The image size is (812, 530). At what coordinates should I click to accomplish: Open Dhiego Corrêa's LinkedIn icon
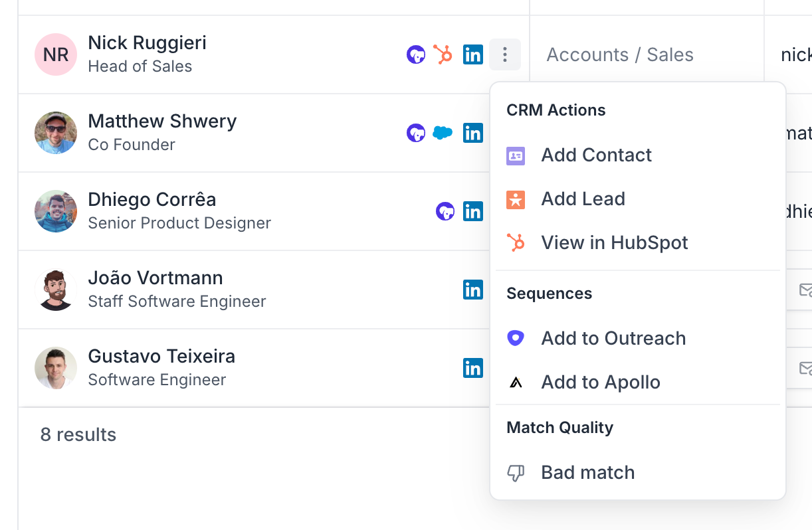pos(473,211)
